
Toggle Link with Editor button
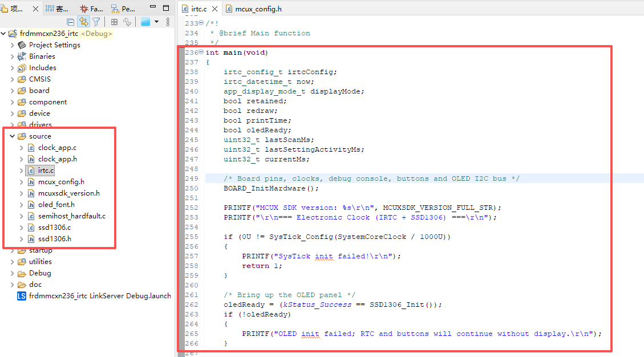tap(84, 22)
